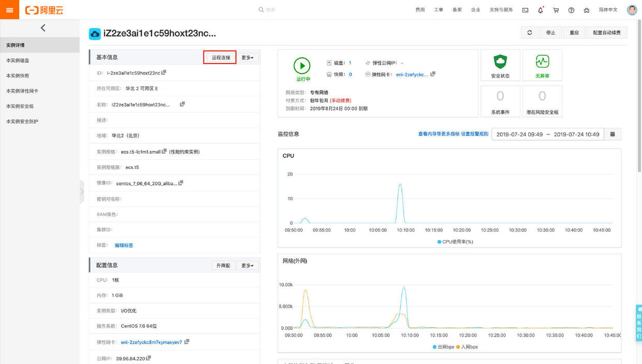Toggle 出网bps legend in network chart
The width and height of the screenshot is (642, 364).
tap(443, 347)
